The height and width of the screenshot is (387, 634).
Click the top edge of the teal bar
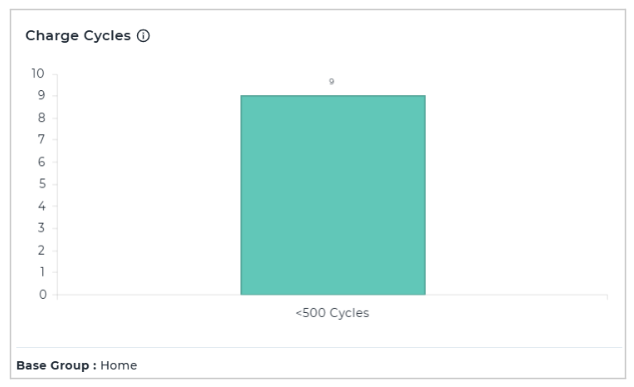coord(333,96)
